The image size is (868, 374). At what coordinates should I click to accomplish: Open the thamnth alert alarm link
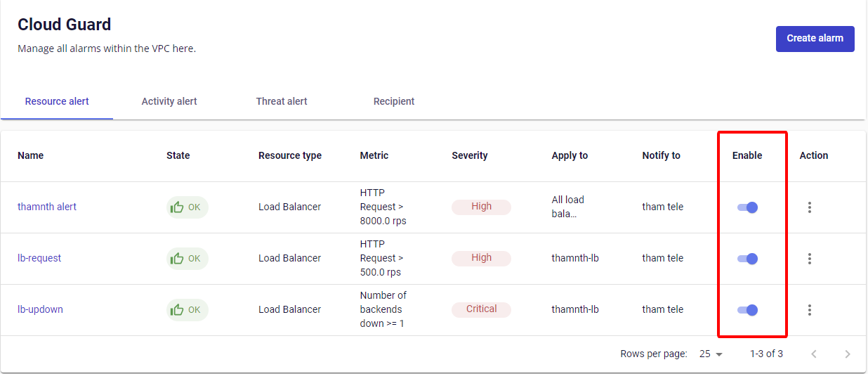(x=47, y=207)
